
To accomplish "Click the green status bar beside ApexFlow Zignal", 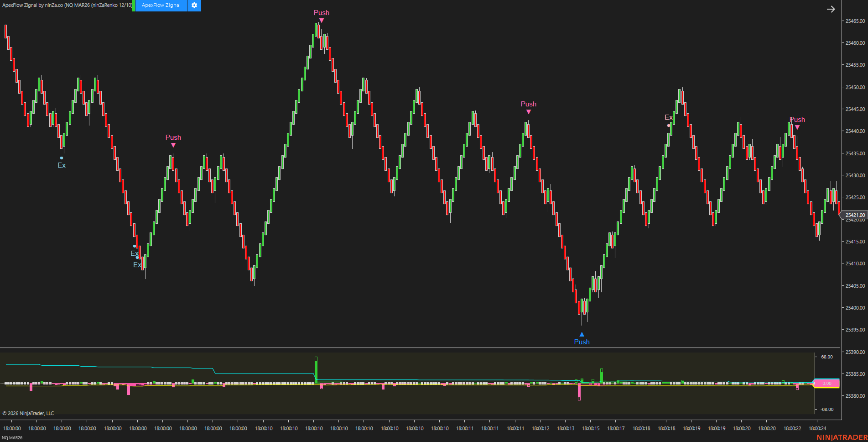I will click(x=134, y=5).
